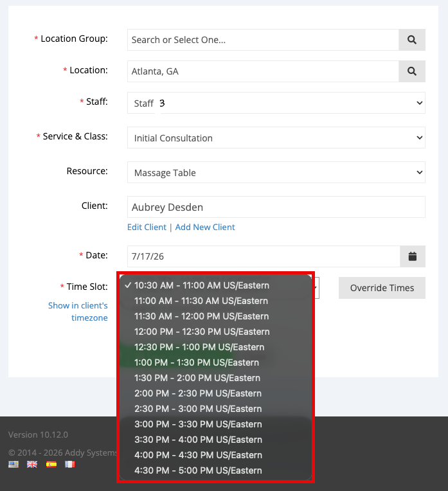The height and width of the screenshot is (491, 448).
Task: Click Show in client's timezone link
Action: (x=78, y=312)
